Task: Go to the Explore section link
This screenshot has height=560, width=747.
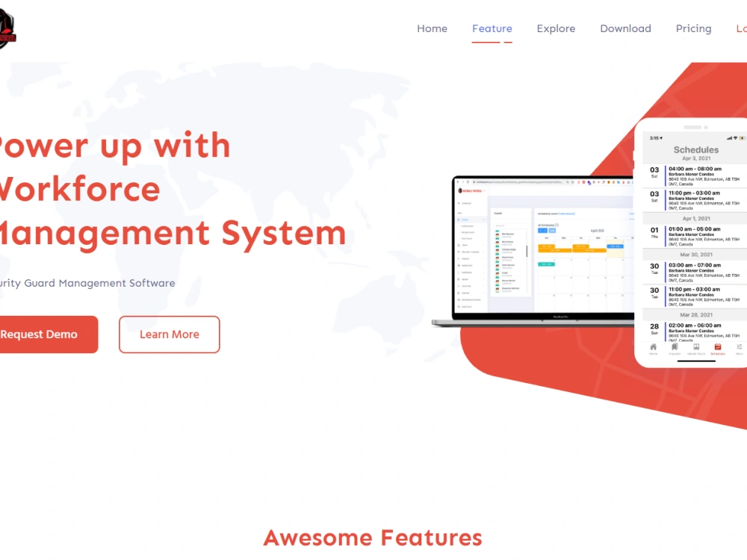Action: [x=556, y=28]
